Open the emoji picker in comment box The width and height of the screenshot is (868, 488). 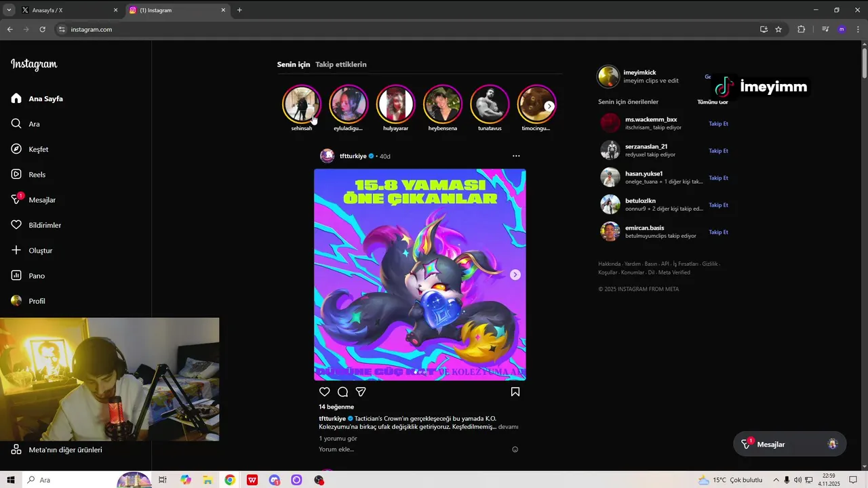point(515,449)
